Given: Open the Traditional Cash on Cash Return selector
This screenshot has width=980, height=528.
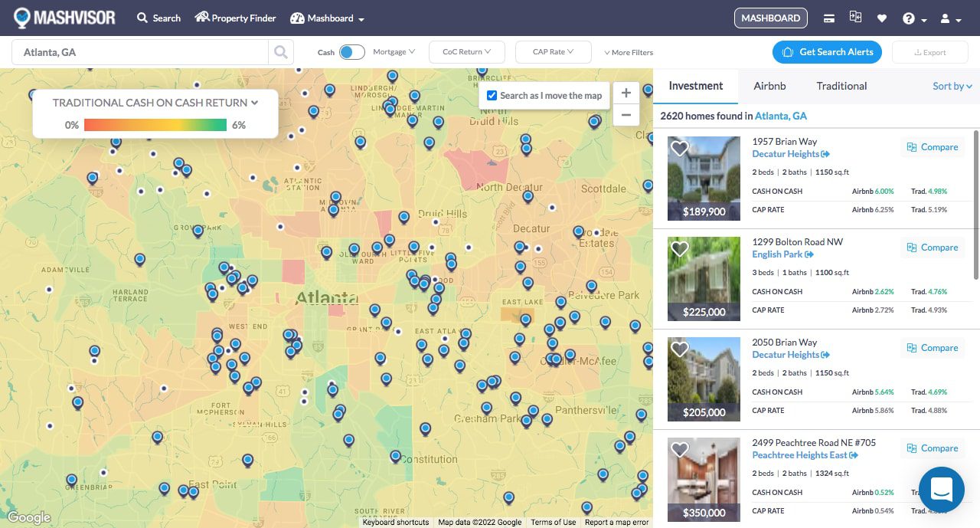Looking at the screenshot, I should 155,103.
